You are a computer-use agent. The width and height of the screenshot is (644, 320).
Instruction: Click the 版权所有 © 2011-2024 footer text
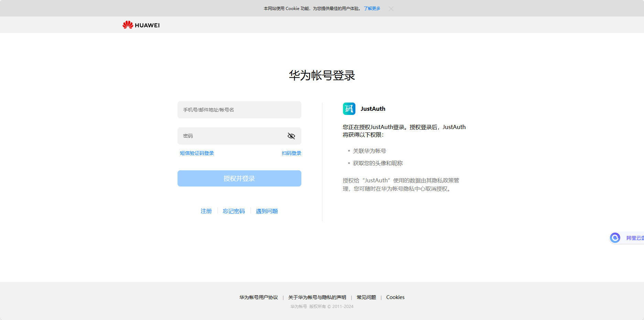pos(331,307)
